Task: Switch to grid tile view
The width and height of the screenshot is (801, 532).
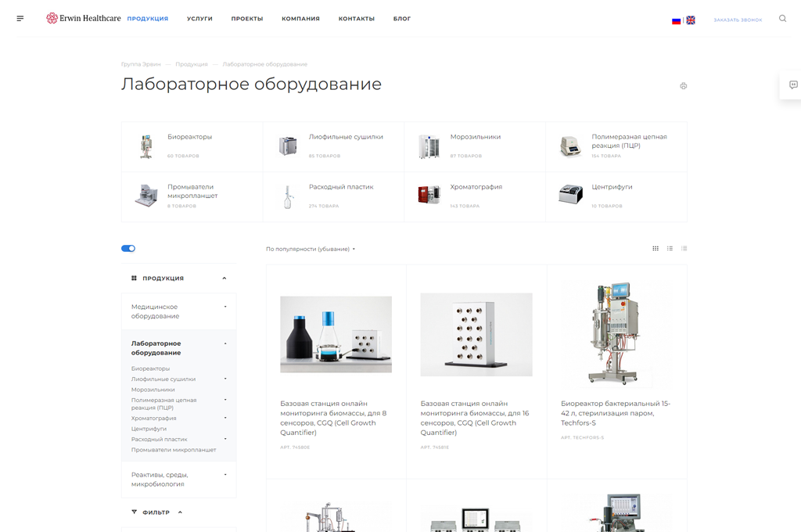Action: pos(656,248)
